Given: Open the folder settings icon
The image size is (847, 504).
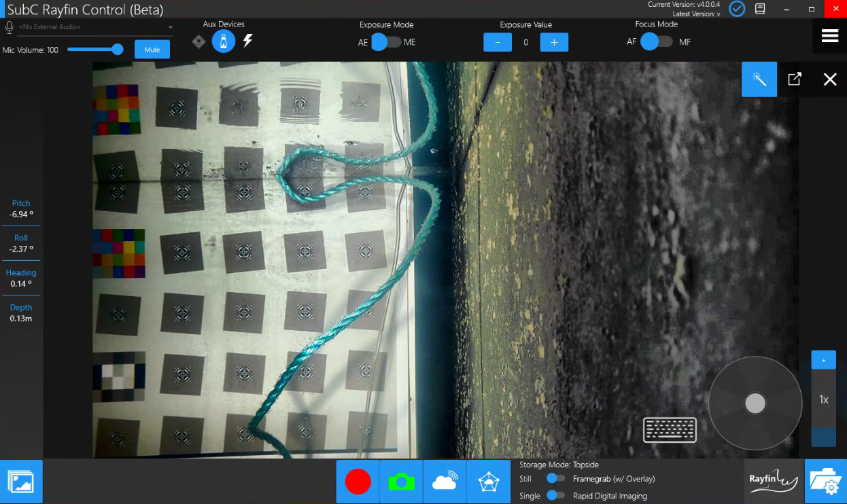Looking at the screenshot, I should pos(825,482).
